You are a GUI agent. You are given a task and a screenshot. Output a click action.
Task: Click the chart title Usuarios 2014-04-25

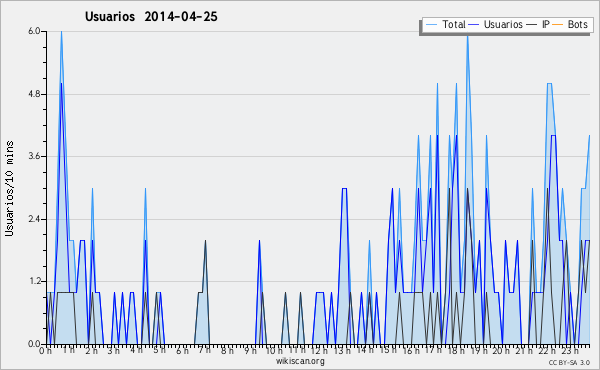151,16
